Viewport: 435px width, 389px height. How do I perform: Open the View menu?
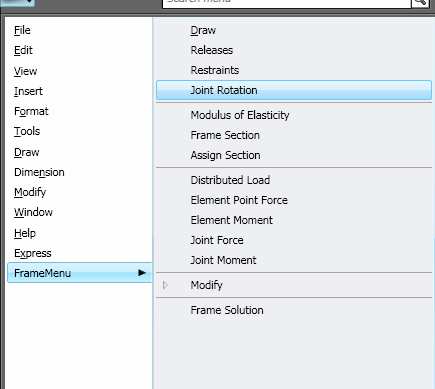click(x=25, y=71)
